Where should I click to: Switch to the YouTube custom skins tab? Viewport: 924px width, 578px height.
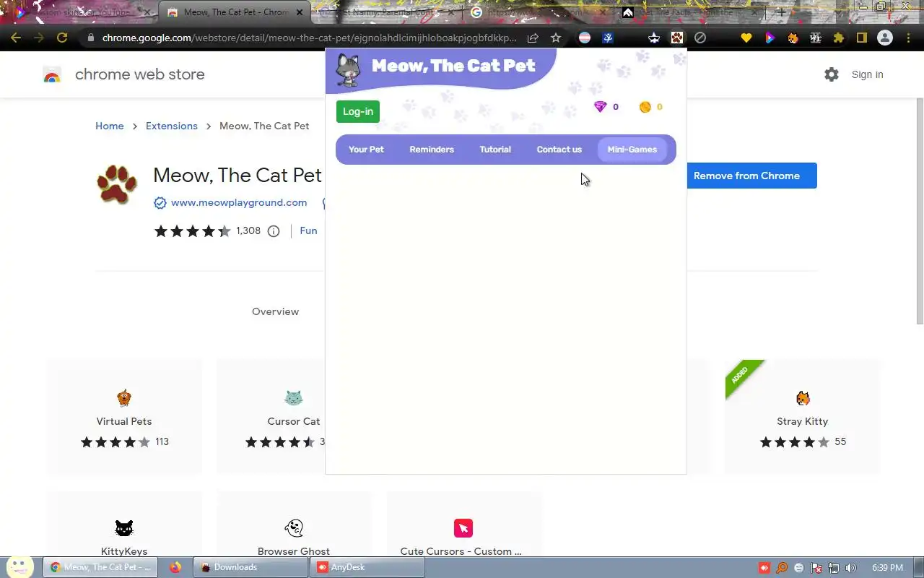click(x=81, y=12)
